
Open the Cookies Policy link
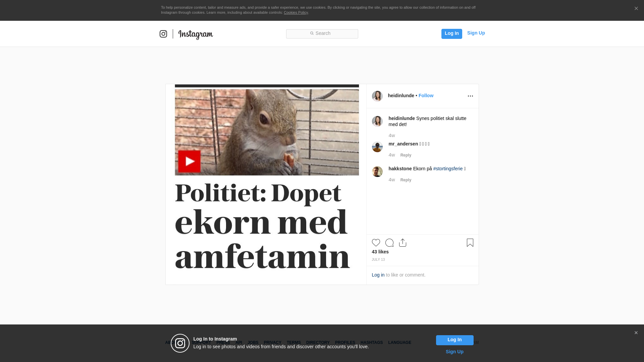coord(296,12)
